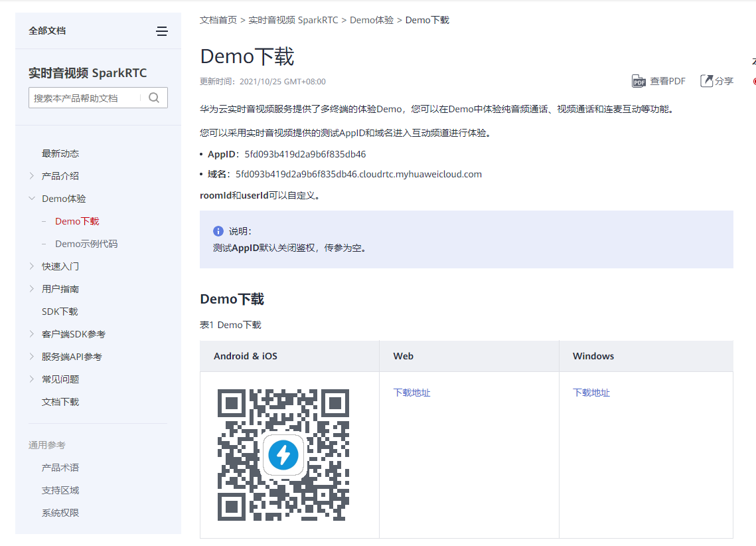Screen dimensions: 756x546
Task: Click the 通用参考 section label
Action: (46, 445)
